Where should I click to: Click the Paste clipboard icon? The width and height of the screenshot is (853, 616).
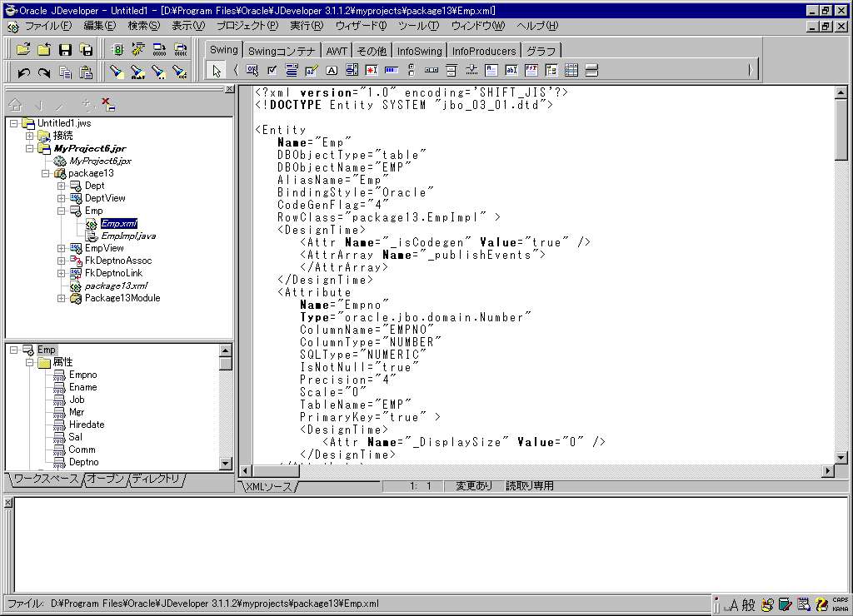[86, 72]
